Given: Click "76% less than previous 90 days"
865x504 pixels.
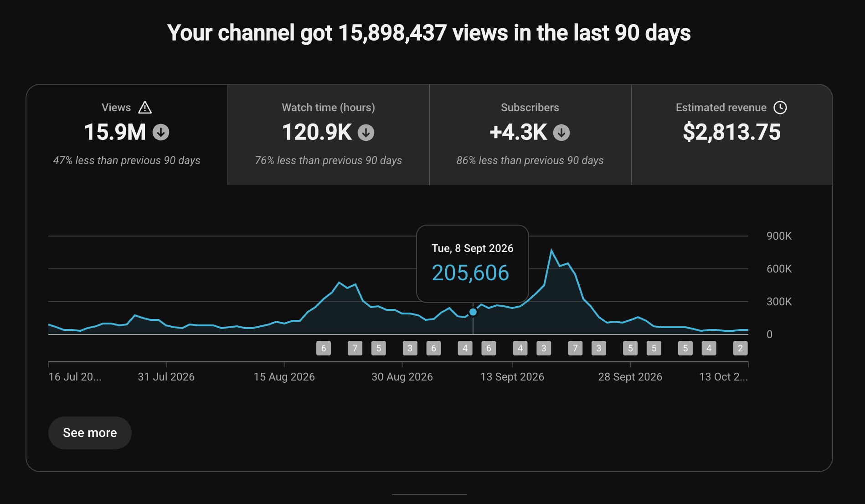Looking at the screenshot, I should (329, 160).
